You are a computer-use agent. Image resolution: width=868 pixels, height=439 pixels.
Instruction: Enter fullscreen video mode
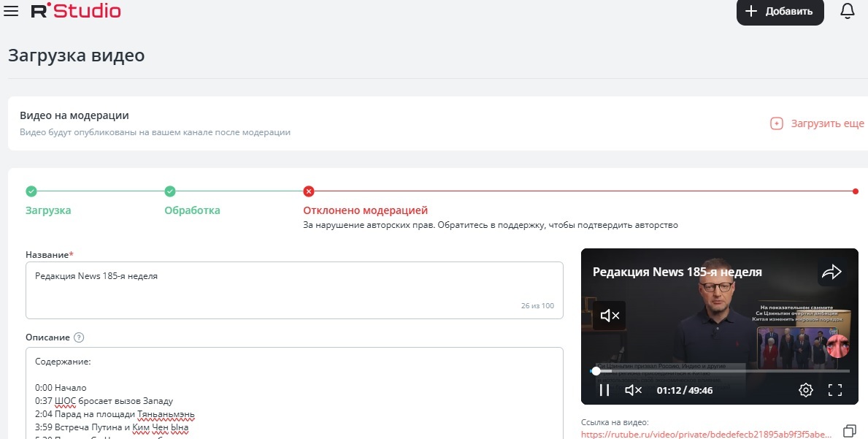click(835, 390)
